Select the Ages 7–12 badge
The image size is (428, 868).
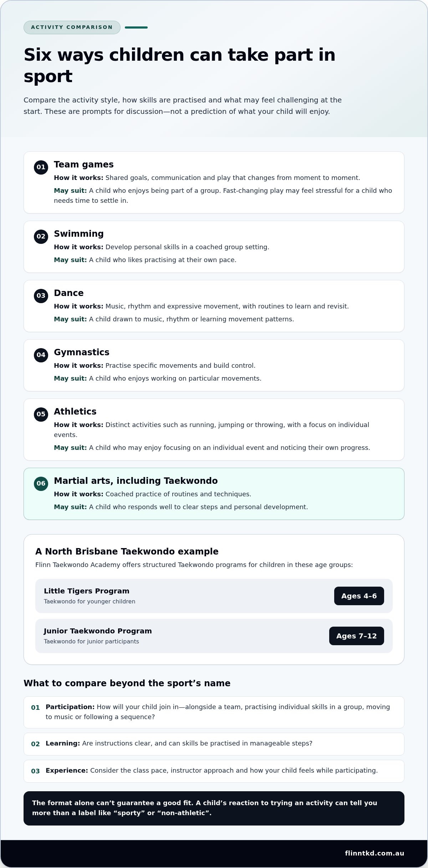tap(356, 636)
